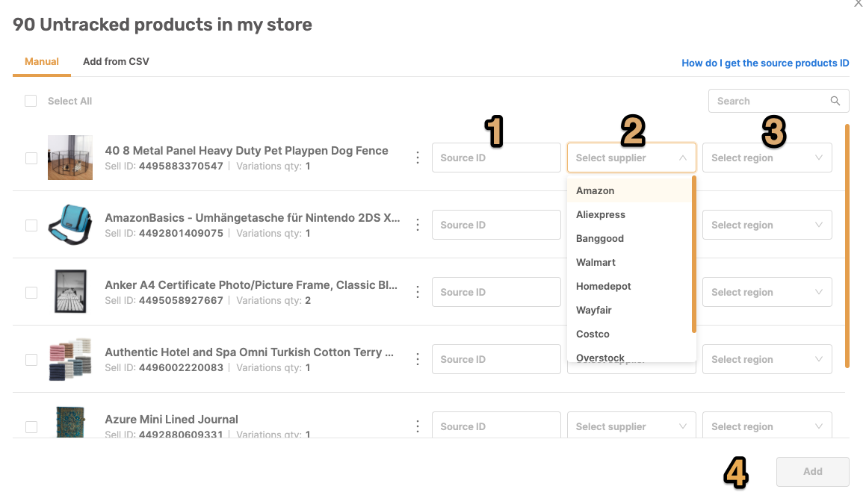Click the Add button
The height and width of the screenshot is (504, 866).
[812, 471]
